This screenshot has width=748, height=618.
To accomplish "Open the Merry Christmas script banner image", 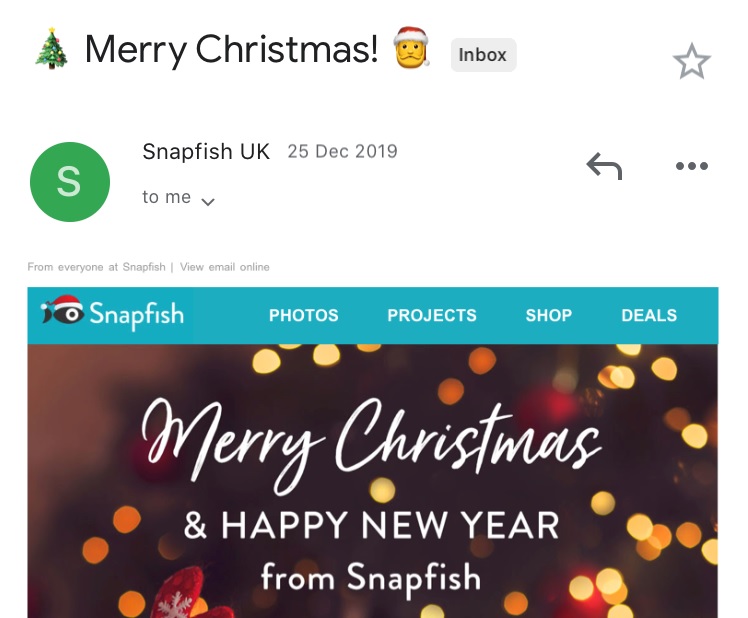I will pyautogui.click(x=373, y=481).
